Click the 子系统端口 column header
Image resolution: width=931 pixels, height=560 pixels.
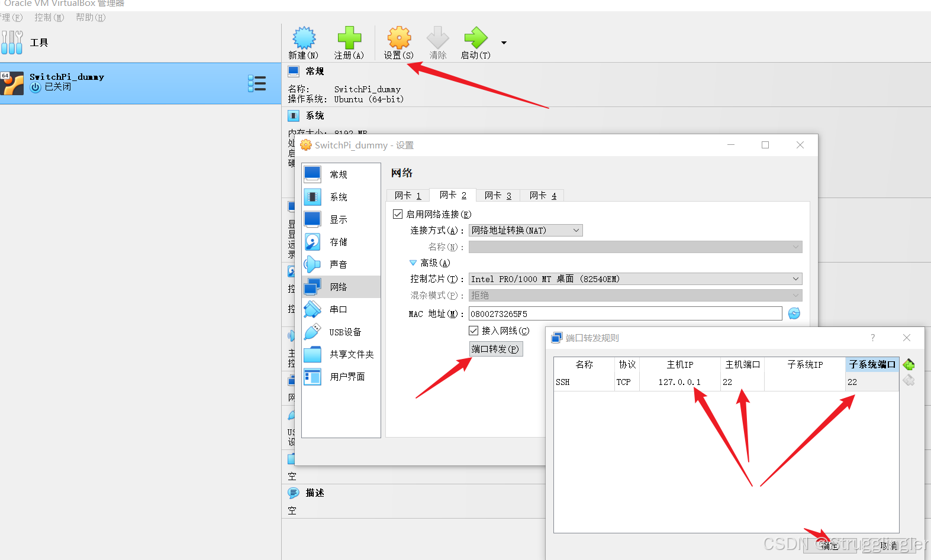tap(872, 364)
